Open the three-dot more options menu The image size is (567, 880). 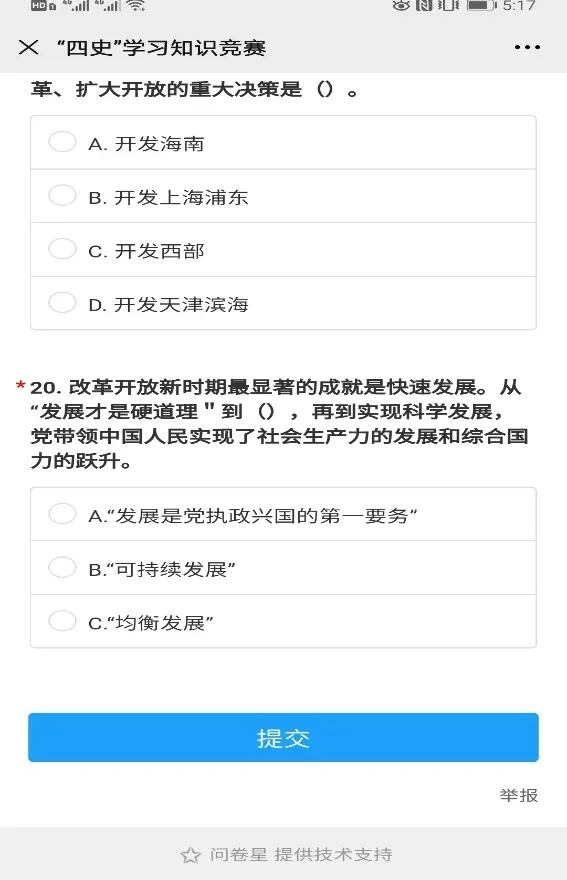(x=527, y=47)
